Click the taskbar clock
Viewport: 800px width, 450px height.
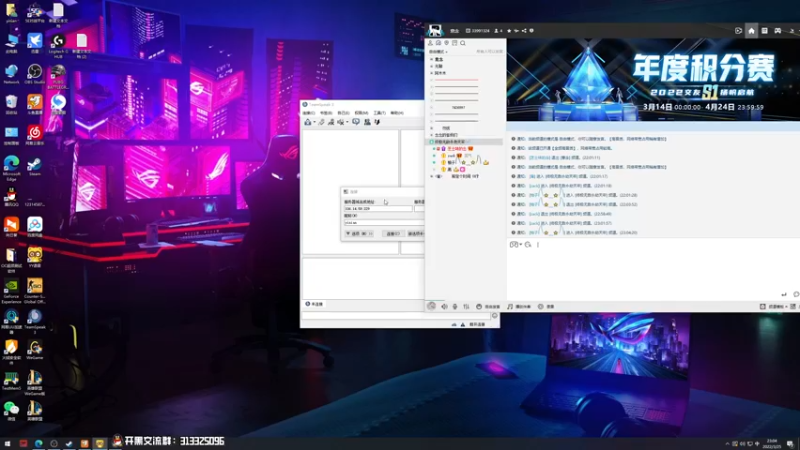point(772,443)
